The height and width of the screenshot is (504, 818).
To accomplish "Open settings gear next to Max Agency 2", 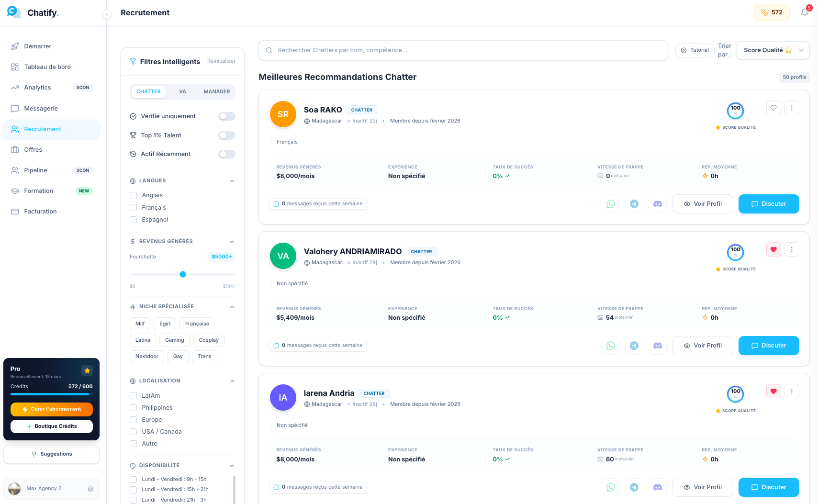I will coord(90,489).
